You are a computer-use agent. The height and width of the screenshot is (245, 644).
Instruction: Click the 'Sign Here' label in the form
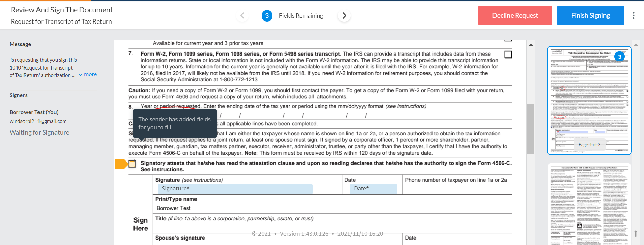point(141,224)
